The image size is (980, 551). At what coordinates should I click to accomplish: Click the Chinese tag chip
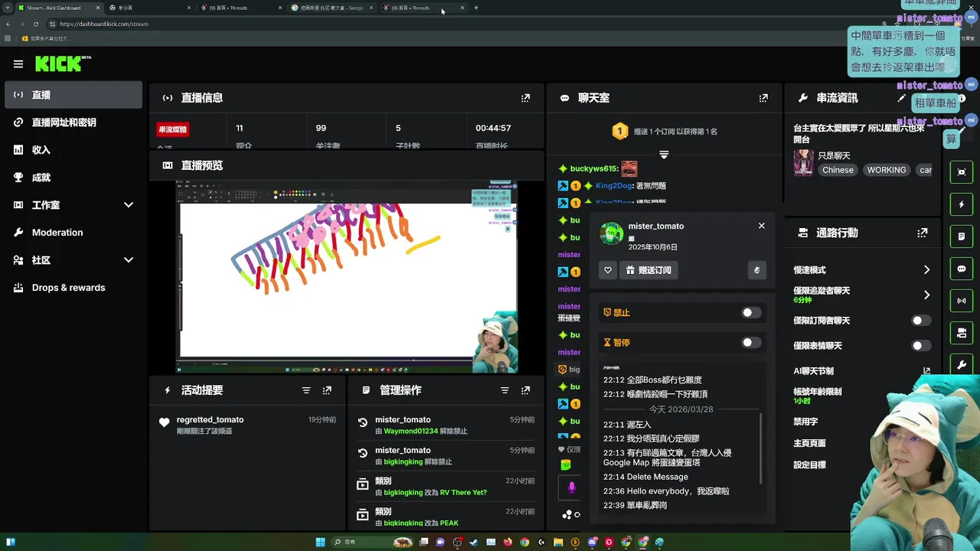(838, 170)
